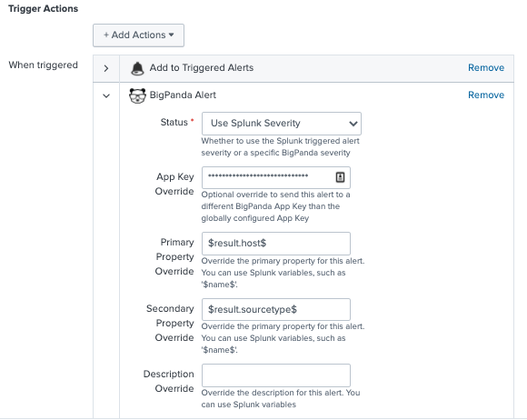Click the Secondary Property Override field

tap(276, 309)
